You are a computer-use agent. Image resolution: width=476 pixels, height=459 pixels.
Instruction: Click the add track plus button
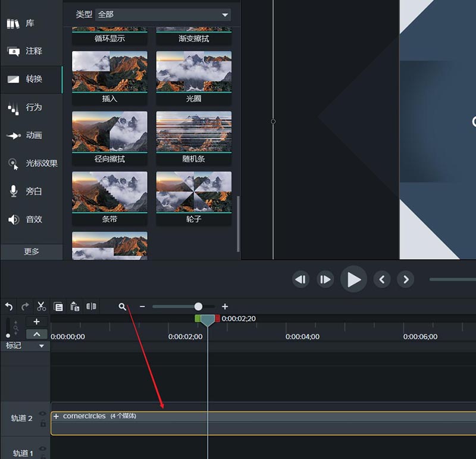[x=37, y=321]
